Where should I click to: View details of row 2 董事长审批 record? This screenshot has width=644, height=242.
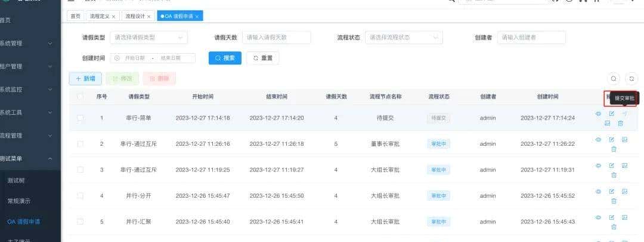pyautogui.click(x=599, y=140)
